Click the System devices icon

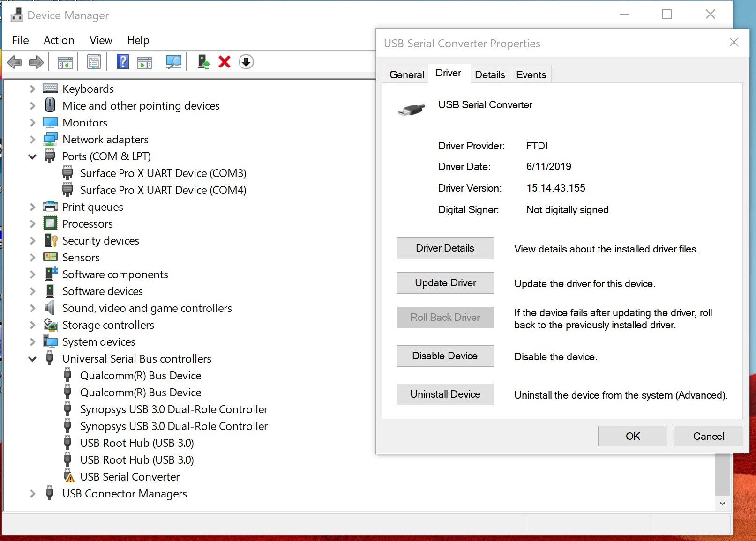click(50, 341)
